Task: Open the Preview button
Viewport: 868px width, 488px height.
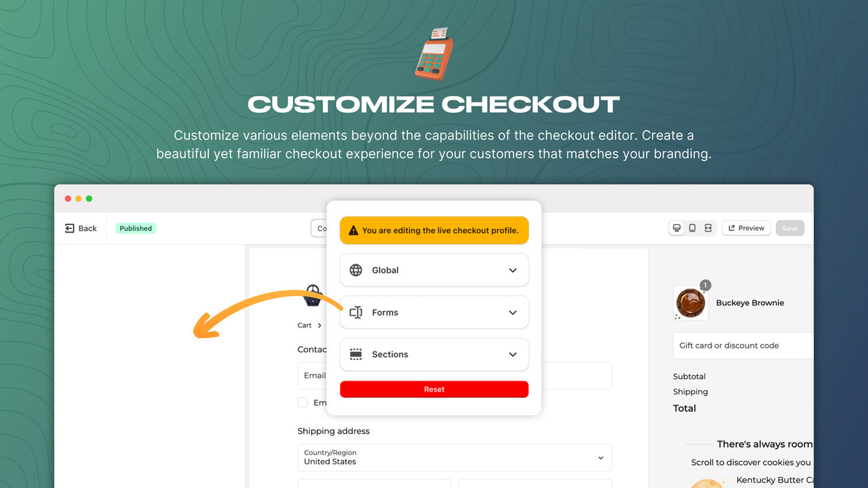Action: click(x=746, y=228)
